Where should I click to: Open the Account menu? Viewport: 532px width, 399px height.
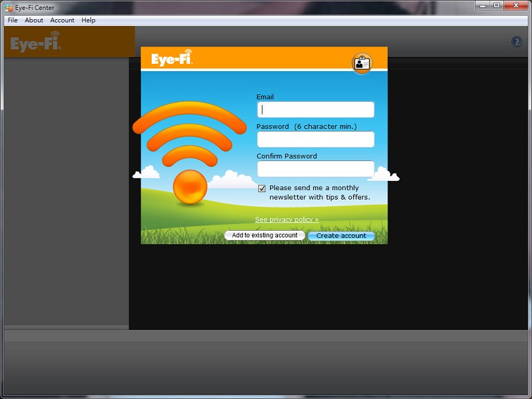point(62,21)
